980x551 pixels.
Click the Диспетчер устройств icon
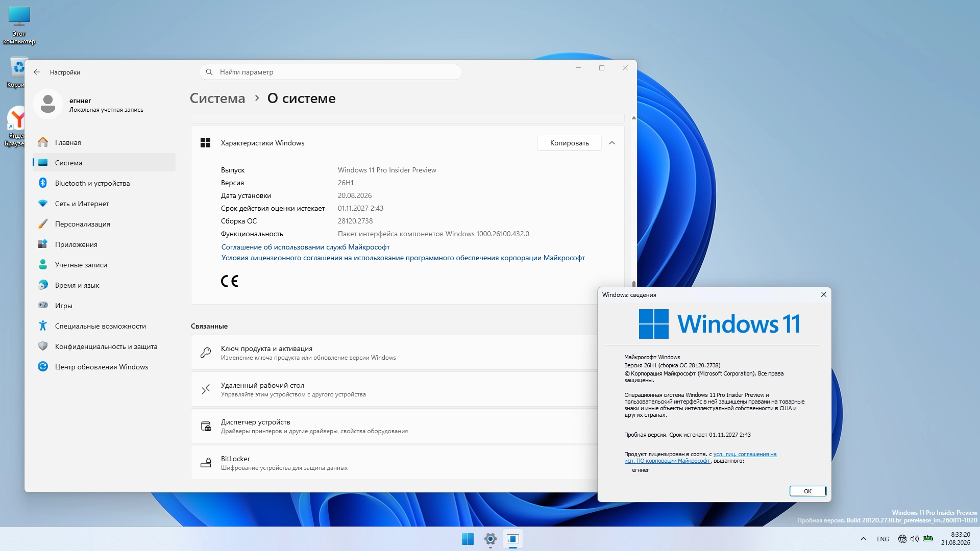pos(206,426)
